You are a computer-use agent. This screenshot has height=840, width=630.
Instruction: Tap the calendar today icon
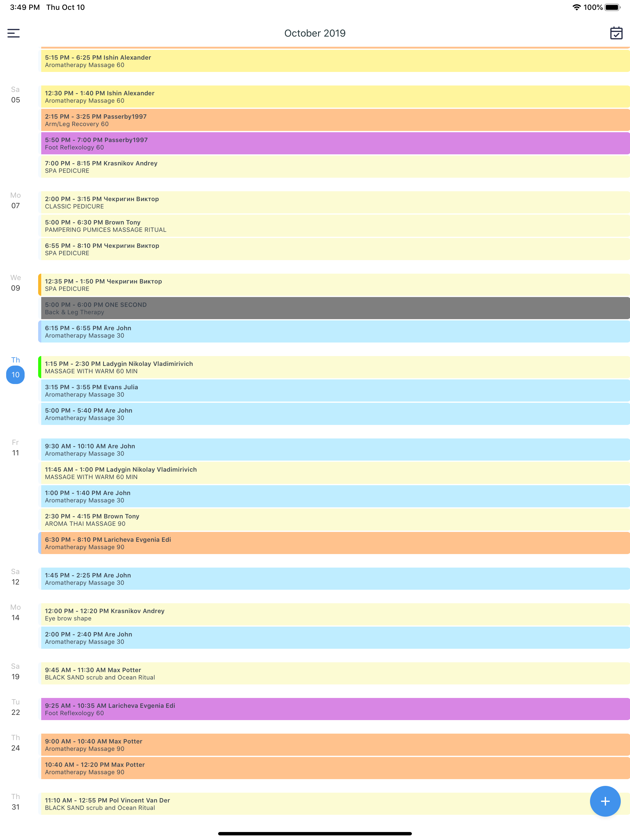[x=616, y=34]
